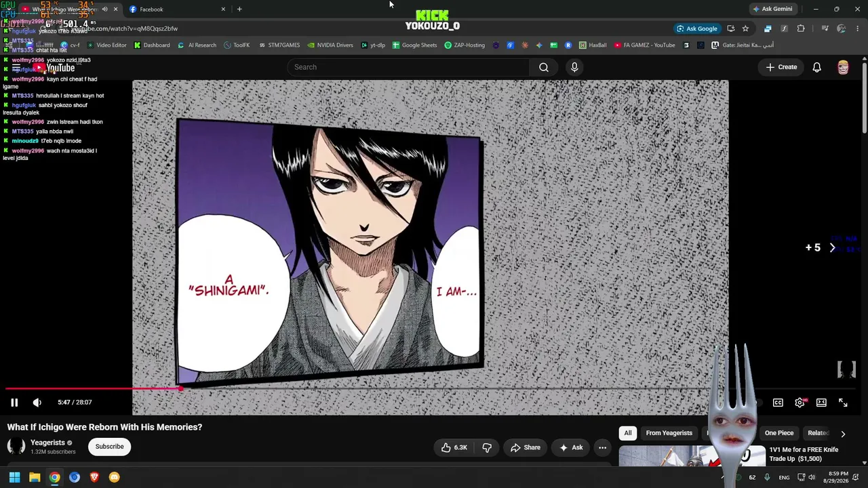Viewport: 868px width, 488px height.
Task: Open the yt-dlp bookmark
Action: pos(373,45)
